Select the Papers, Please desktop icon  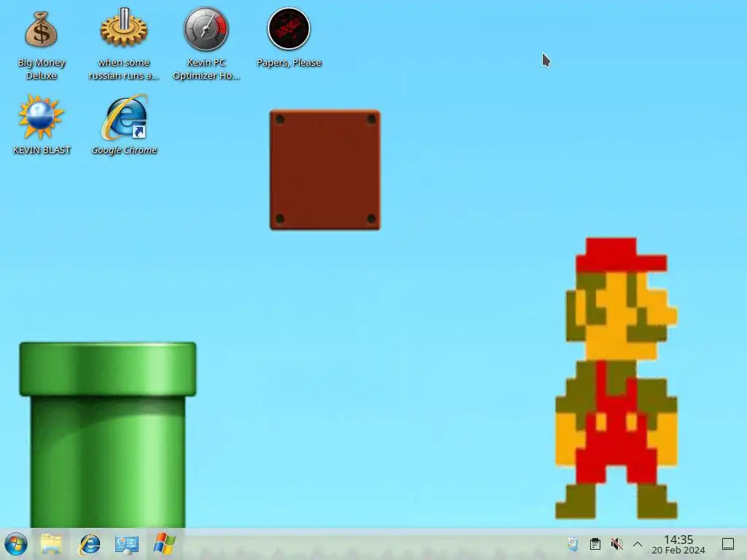[x=289, y=28]
